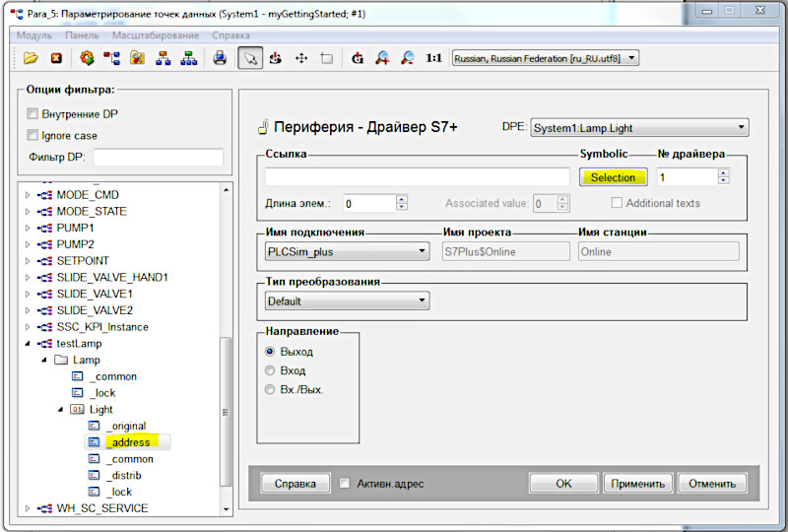This screenshot has height=532, width=788.
Task: Open the PLCSim_plus connection name dropdown
Action: click(x=348, y=251)
